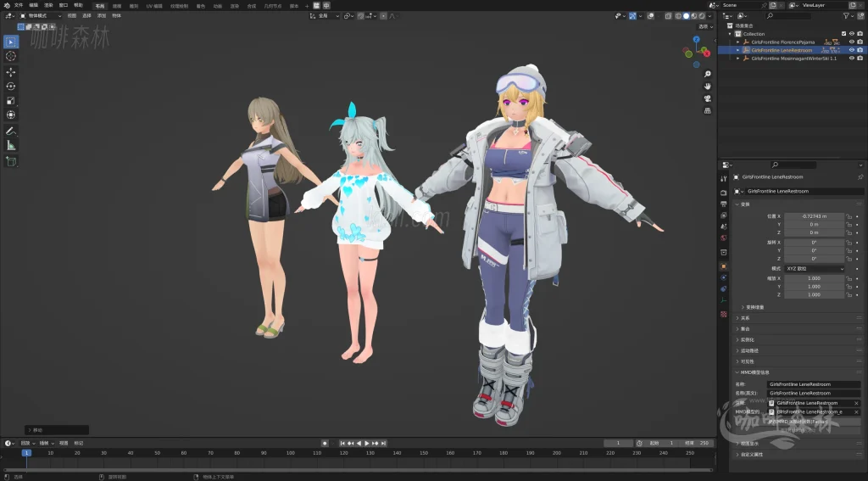
Task: Toggle X-ray display in viewport header
Action: tap(668, 16)
